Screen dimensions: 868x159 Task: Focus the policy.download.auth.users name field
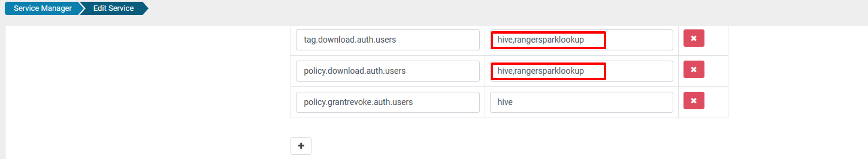click(387, 71)
